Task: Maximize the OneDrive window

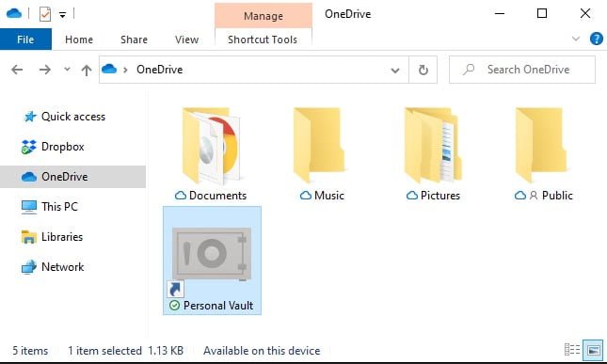Action: (542, 14)
